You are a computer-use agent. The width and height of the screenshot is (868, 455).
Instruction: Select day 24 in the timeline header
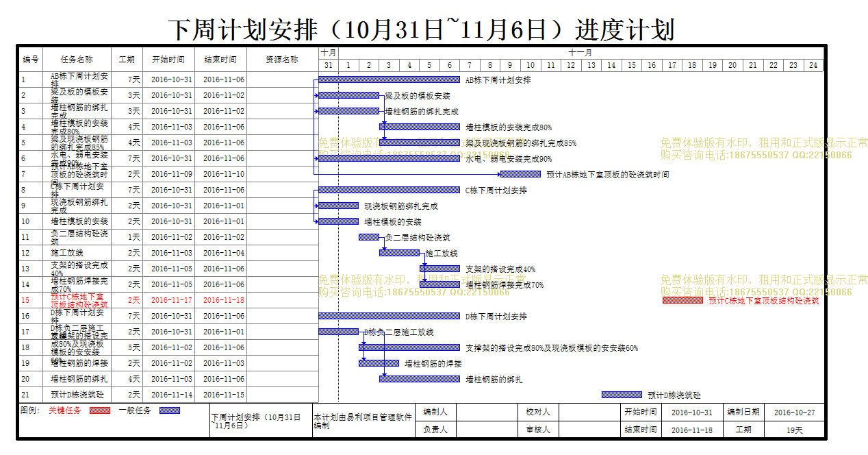(x=813, y=65)
